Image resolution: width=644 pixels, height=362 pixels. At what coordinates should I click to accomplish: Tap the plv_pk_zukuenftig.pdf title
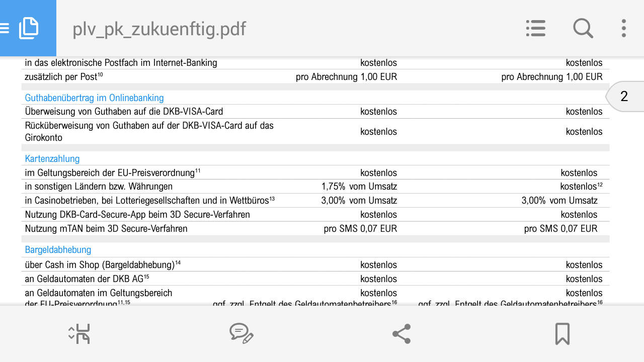point(159,29)
